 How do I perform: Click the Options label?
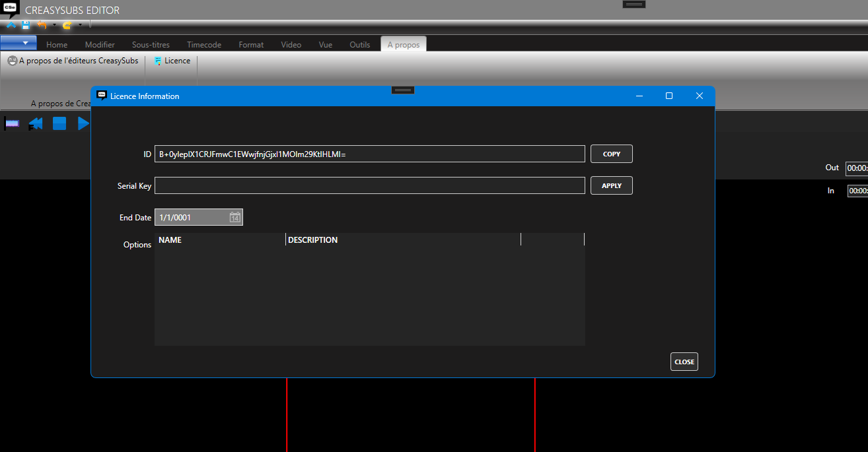(137, 245)
